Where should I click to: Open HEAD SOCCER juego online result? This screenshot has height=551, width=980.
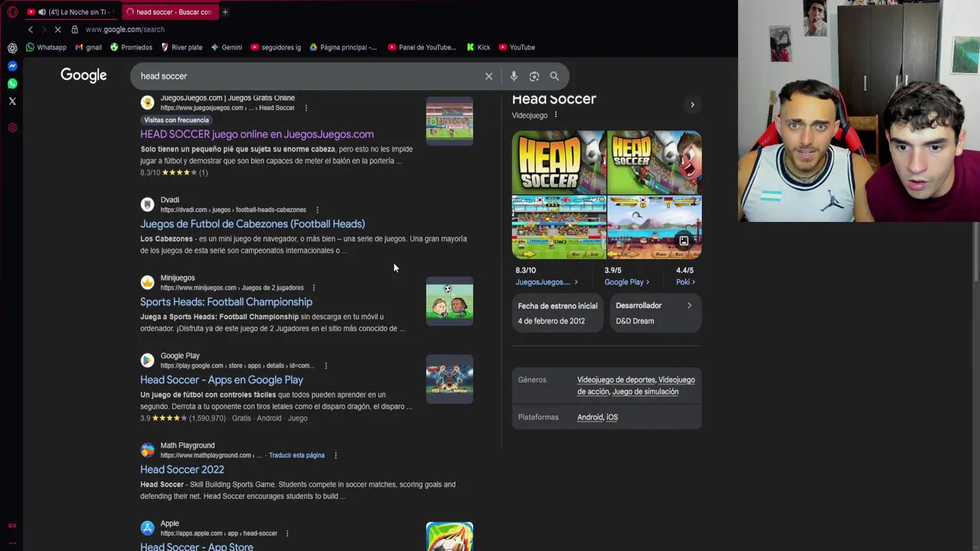coord(256,135)
